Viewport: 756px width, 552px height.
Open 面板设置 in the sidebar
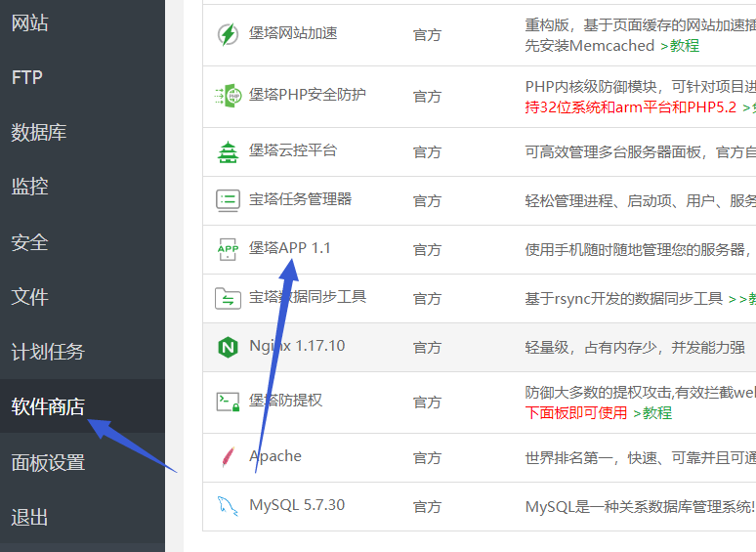(48, 462)
